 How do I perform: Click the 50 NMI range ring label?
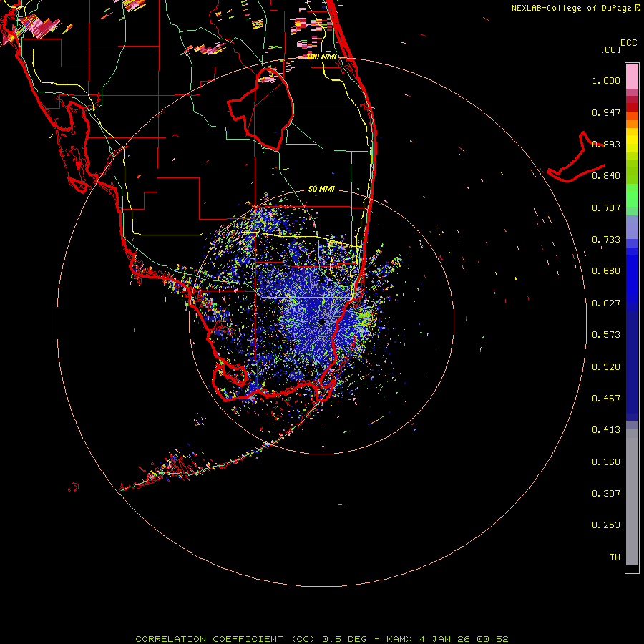321,189
